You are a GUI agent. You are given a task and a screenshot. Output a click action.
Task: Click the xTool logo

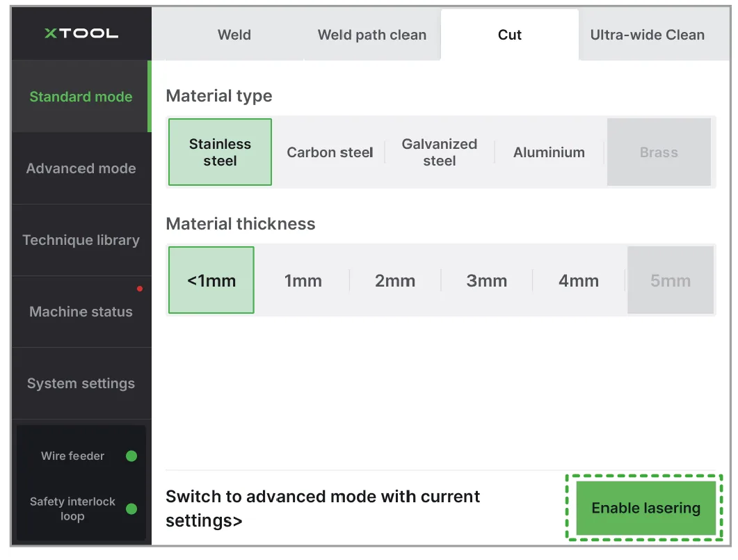point(81,33)
